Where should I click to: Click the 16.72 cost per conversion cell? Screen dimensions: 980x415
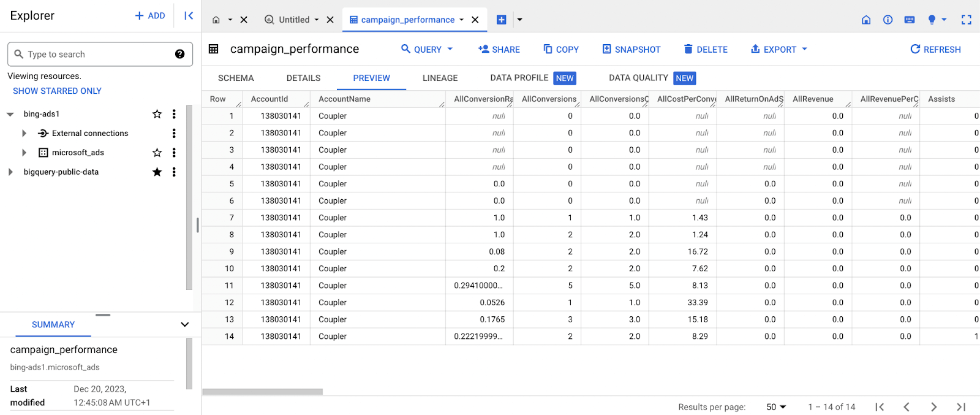[x=683, y=251]
